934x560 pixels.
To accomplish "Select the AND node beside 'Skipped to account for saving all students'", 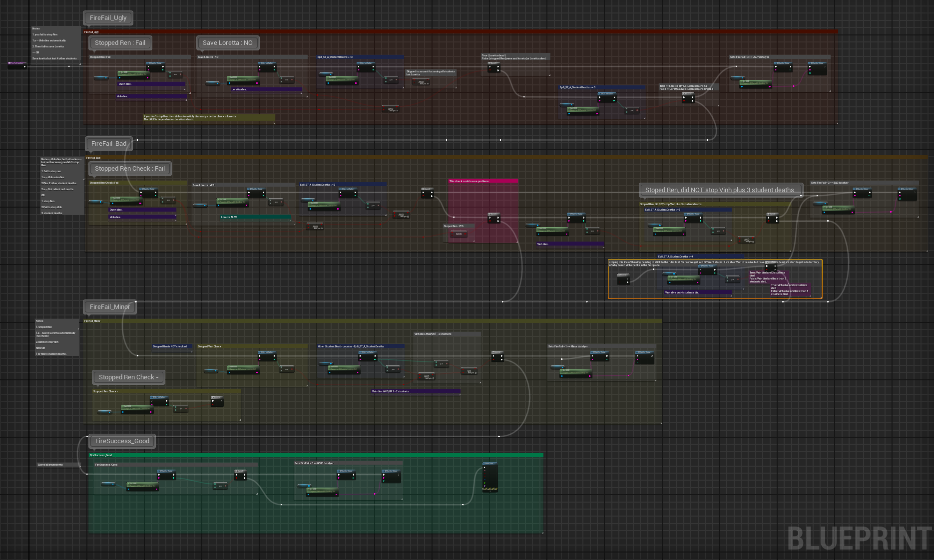I will click(x=421, y=82).
